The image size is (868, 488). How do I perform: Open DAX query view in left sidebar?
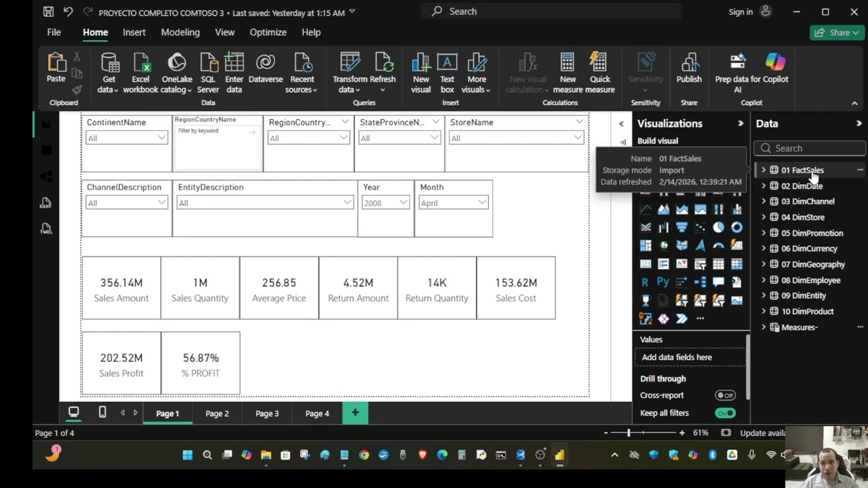45,203
